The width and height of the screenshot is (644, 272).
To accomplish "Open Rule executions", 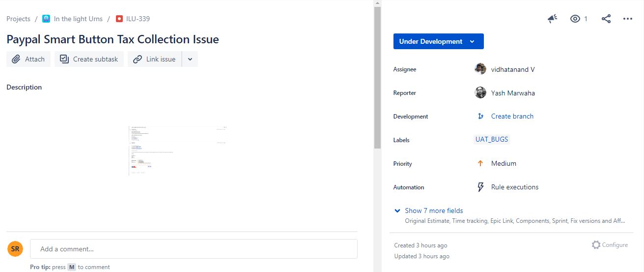I will 515,187.
